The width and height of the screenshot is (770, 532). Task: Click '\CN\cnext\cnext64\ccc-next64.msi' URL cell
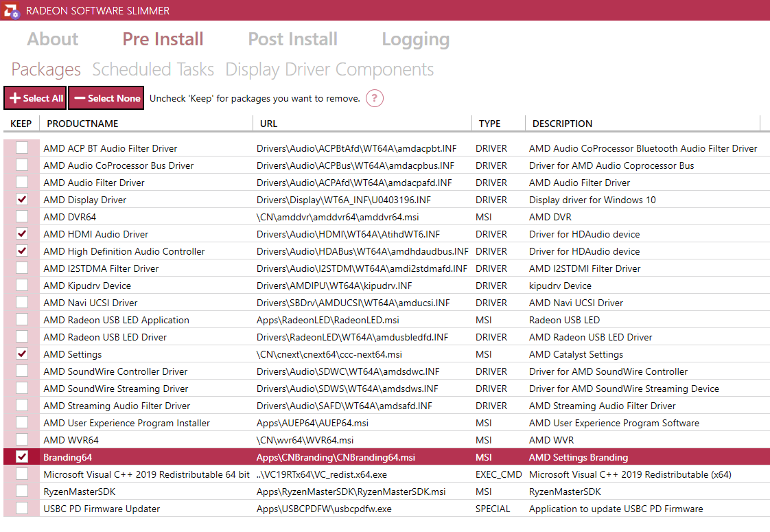329,354
